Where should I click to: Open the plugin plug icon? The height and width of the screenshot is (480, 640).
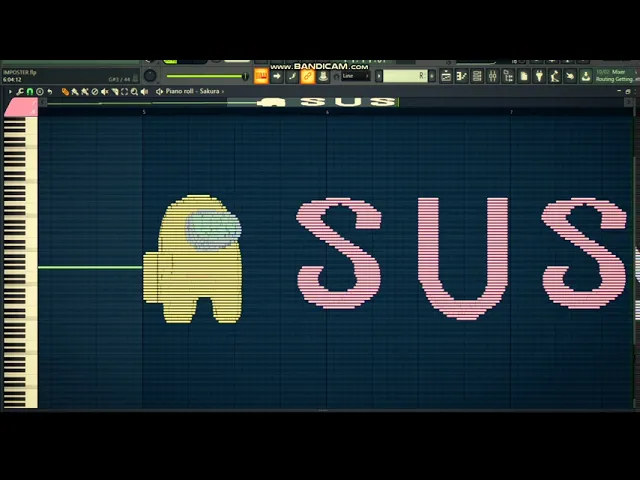[x=539, y=76]
